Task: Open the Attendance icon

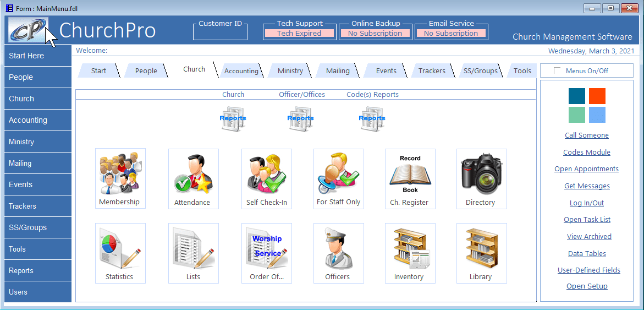Action: 194,178
